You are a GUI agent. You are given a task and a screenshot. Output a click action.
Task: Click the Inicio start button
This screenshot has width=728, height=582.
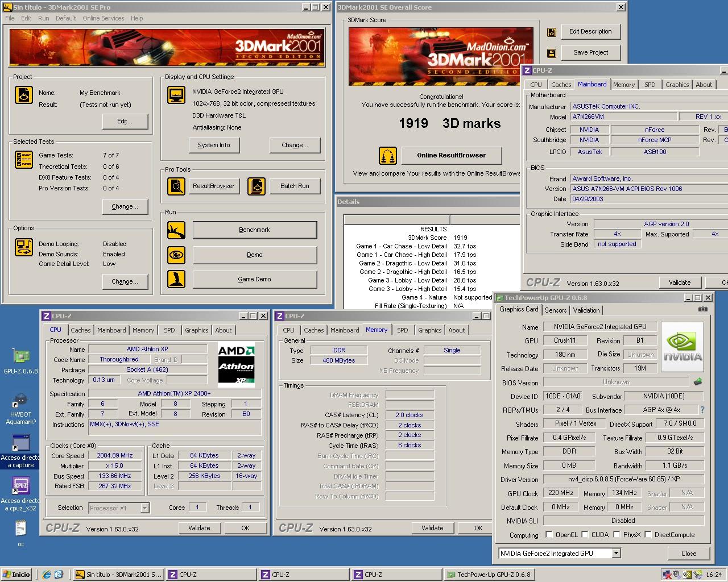[x=16, y=575]
